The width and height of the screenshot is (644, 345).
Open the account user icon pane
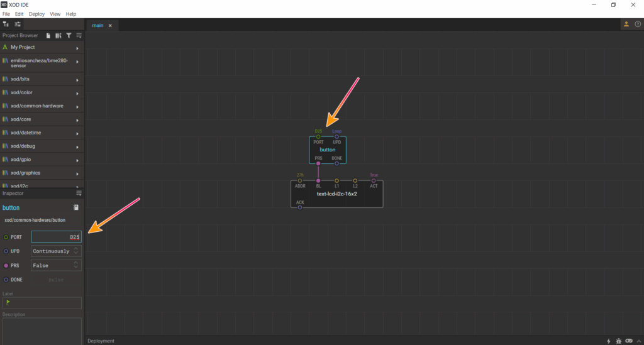point(626,25)
